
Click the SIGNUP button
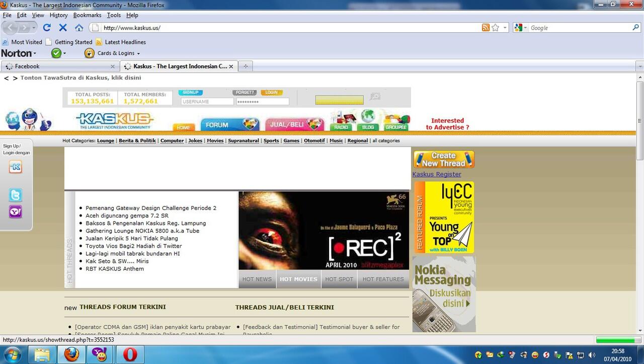pyautogui.click(x=191, y=93)
